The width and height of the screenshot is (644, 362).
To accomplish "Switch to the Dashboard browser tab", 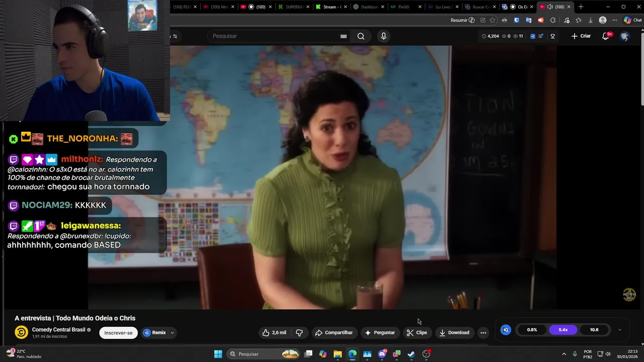I will [369, 7].
